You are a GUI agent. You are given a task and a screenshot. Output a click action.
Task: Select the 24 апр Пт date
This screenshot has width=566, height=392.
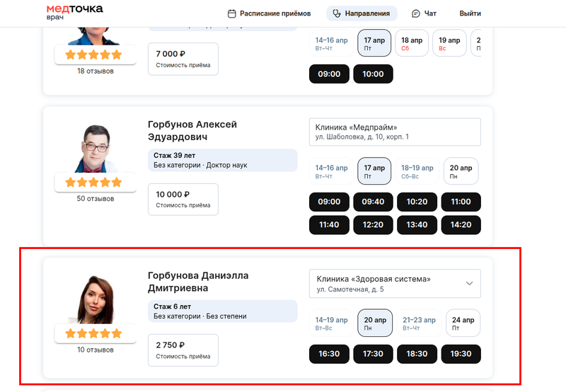point(463,323)
